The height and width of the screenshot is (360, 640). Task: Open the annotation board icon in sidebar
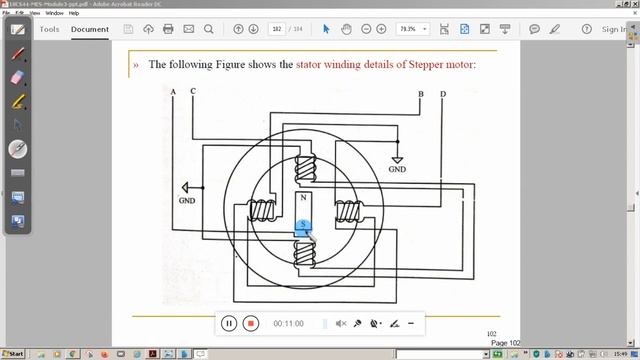[18, 30]
